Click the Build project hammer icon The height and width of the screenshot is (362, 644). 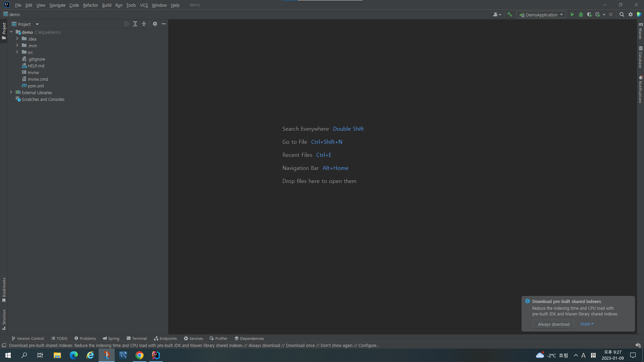[509, 14]
